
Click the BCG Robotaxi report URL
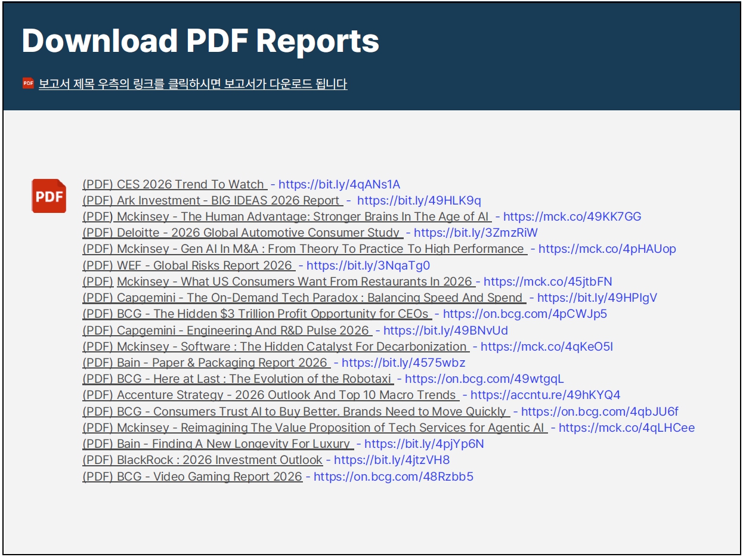[484, 379]
